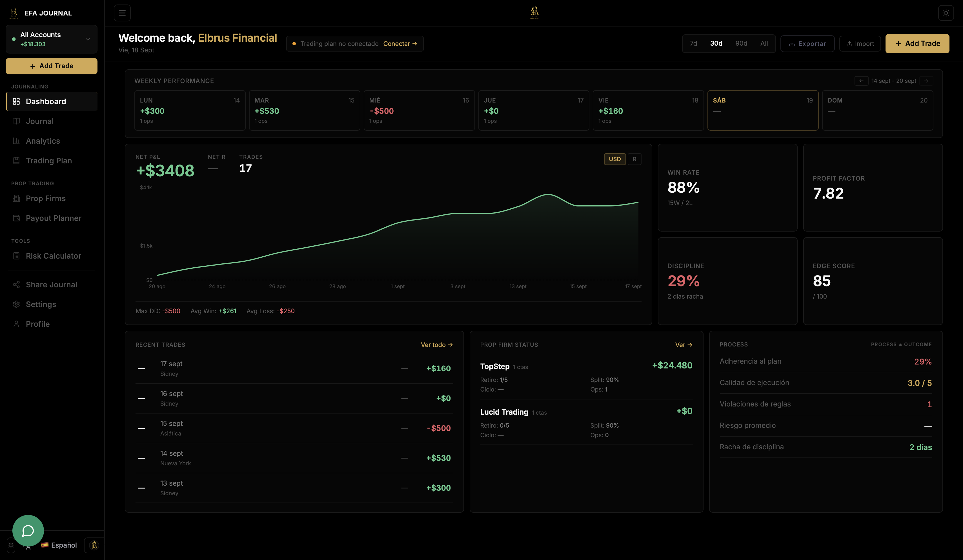The width and height of the screenshot is (963, 560).
Task: Click the EFA Journal logo in sidebar
Action: (x=14, y=13)
